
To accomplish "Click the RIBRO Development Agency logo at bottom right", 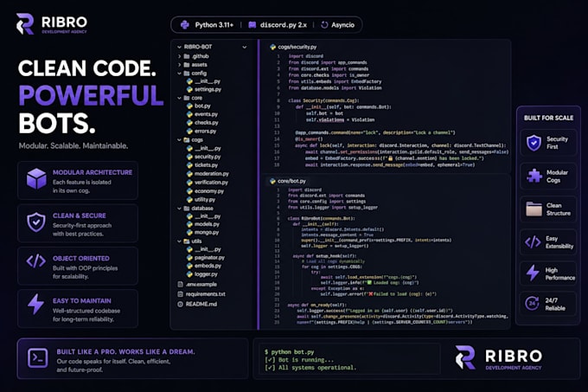I will pyautogui.click(x=499, y=358).
